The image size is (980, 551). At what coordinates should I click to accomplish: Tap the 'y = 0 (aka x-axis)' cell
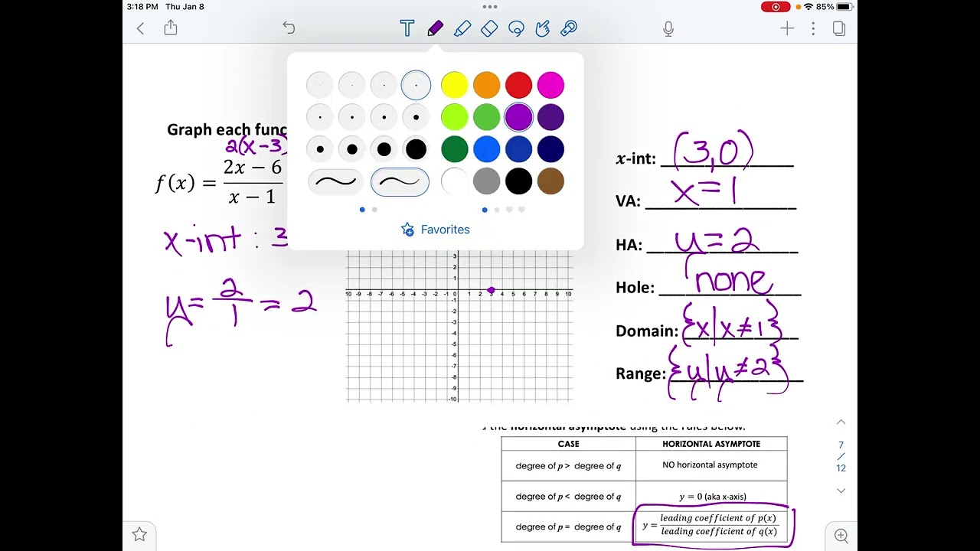click(712, 497)
